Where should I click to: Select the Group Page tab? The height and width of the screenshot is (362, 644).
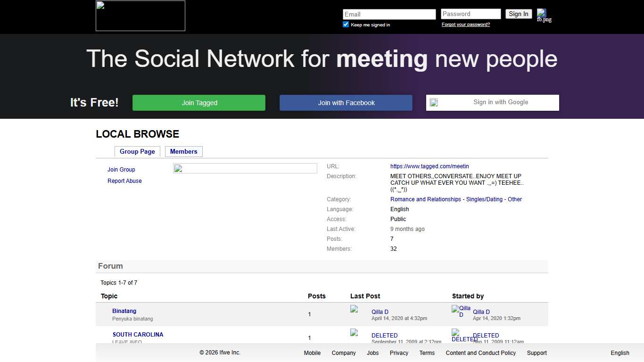click(137, 151)
